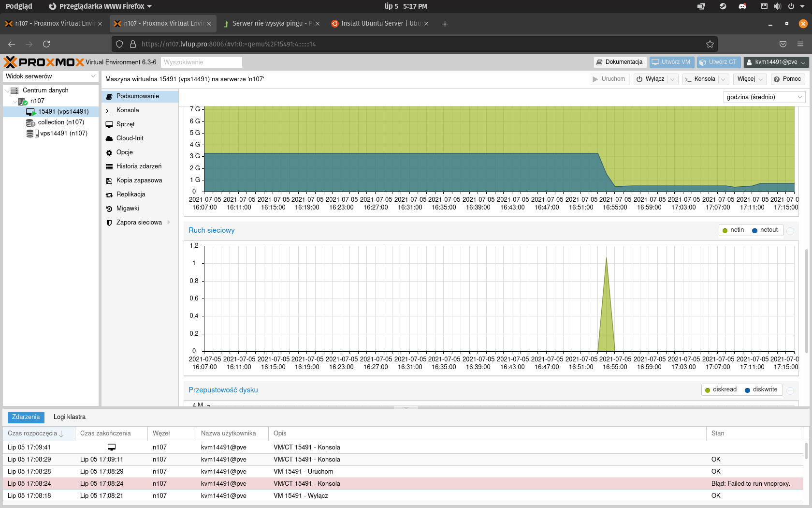Switch to Logi klastra tab
The width and height of the screenshot is (812, 508).
[x=70, y=417]
